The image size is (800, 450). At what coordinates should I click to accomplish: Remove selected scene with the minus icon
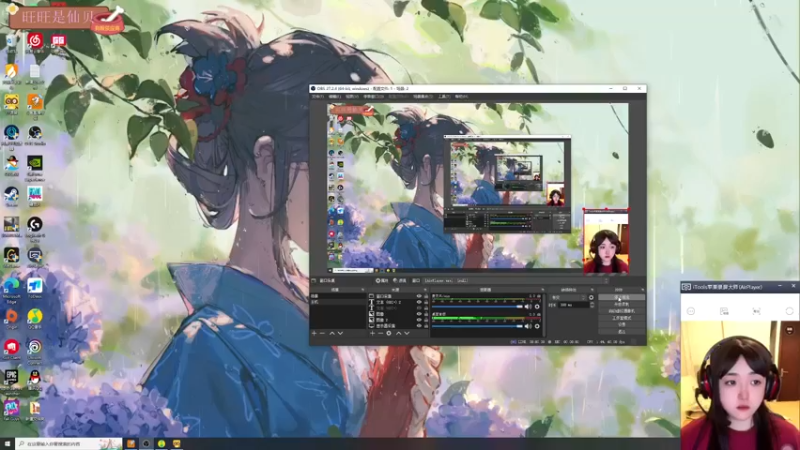click(322, 333)
